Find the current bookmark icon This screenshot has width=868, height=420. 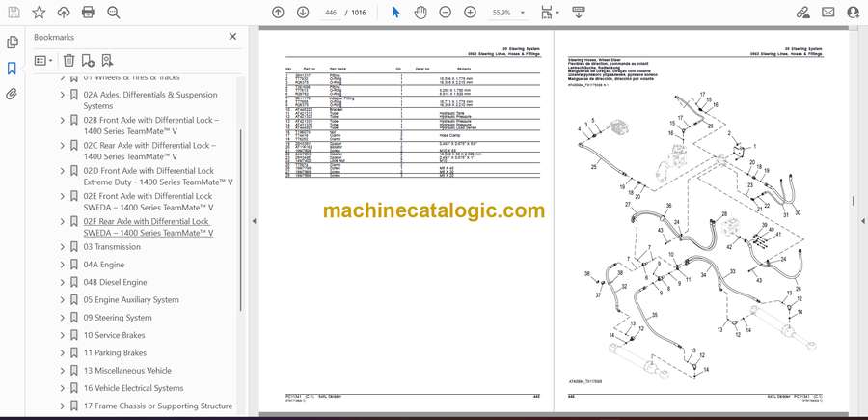click(x=107, y=61)
